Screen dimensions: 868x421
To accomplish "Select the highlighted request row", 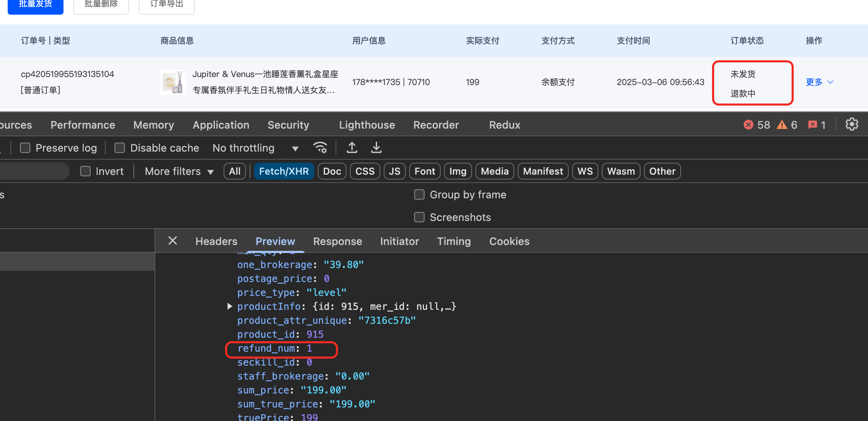I will (x=77, y=261).
